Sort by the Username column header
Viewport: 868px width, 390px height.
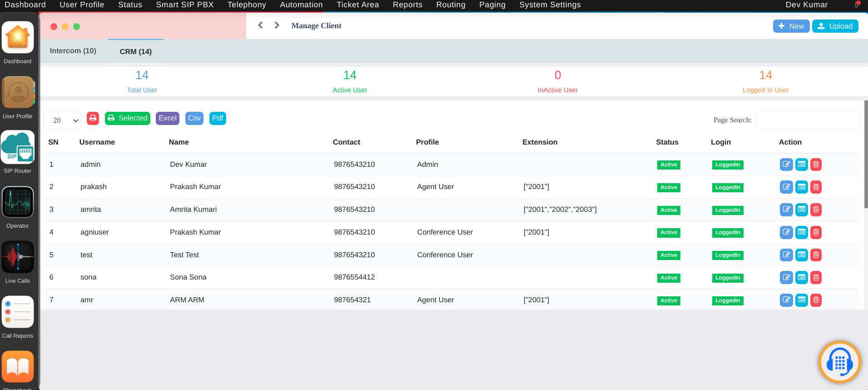(x=97, y=142)
